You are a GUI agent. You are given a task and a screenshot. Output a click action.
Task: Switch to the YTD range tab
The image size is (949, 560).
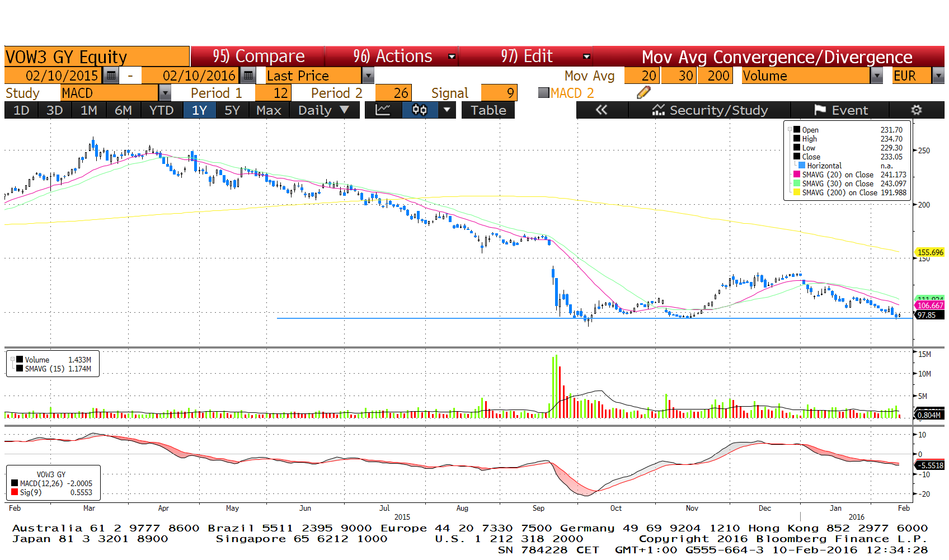pos(162,110)
